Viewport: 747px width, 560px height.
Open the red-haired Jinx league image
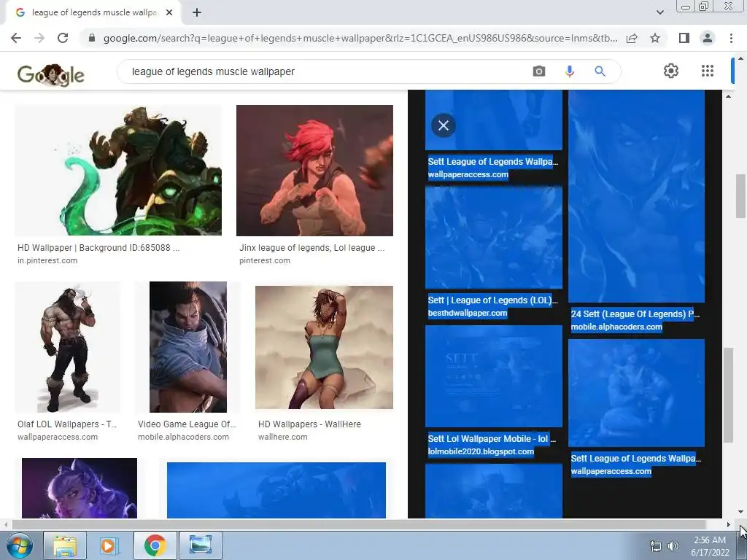pyautogui.click(x=314, y=171)
